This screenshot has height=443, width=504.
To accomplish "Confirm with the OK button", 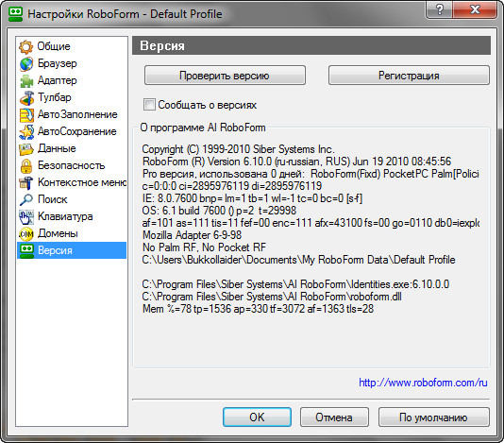I will pos(257,417).
